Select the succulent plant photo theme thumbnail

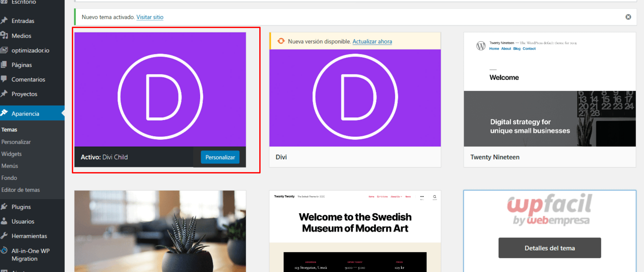click(x=160, y=231)
